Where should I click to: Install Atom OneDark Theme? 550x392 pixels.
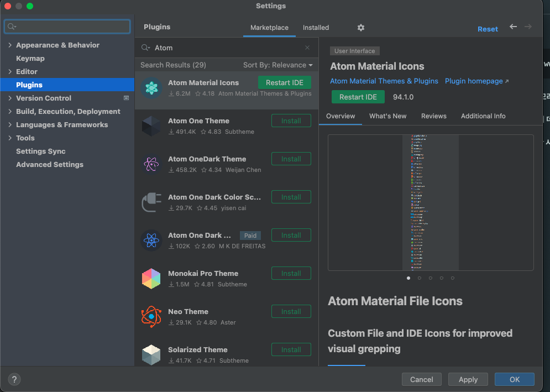tap(291, 159)
